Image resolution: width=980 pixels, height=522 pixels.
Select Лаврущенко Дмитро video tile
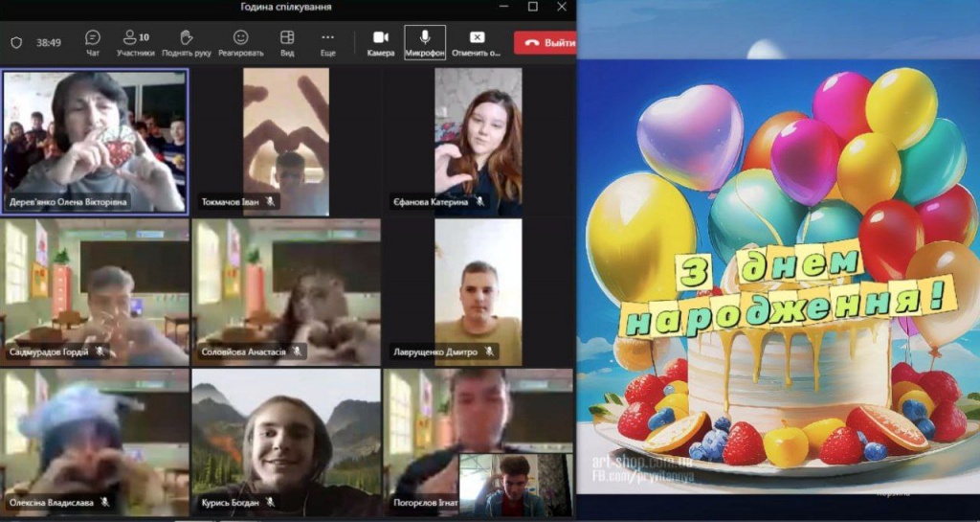click(x=479, y=291)
